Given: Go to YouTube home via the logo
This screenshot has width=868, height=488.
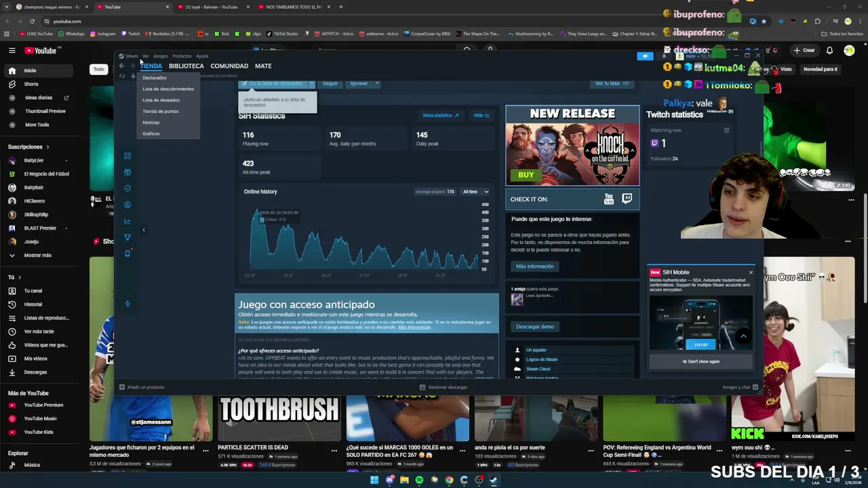Looking at the screenshot, I should pos(41,51).
